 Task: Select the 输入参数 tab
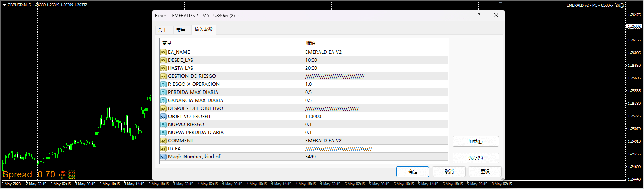[x=204, y=30]
